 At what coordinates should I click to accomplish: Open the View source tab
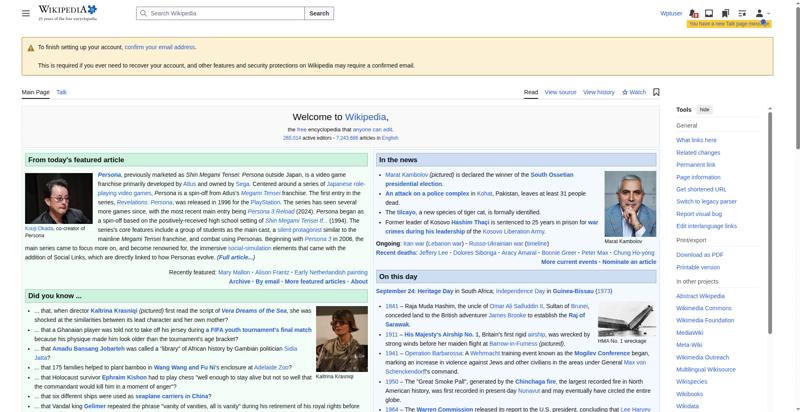coord(560,92)
